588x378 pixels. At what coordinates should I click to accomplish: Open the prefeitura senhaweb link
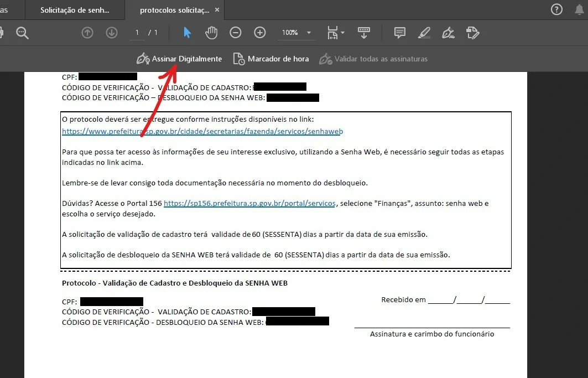[x=202, y=131]
